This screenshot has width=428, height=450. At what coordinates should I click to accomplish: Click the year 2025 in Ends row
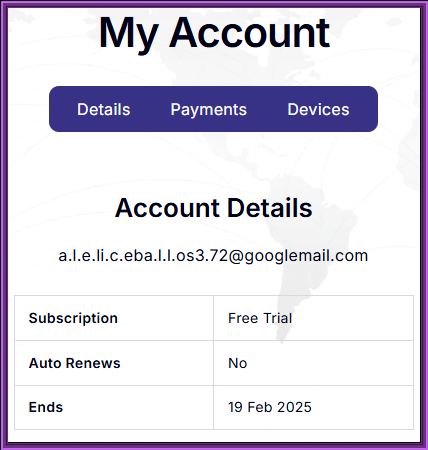pyautogui.click(x=294, y=407)
